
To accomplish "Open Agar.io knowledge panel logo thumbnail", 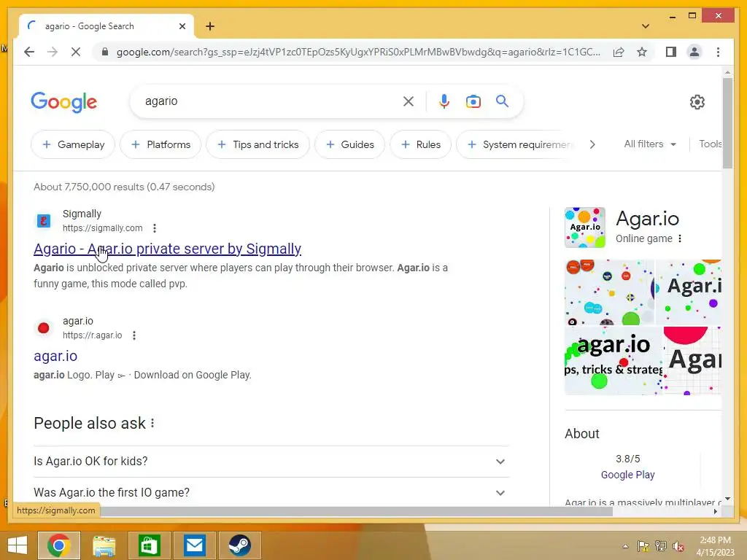I will coord(585,227).
